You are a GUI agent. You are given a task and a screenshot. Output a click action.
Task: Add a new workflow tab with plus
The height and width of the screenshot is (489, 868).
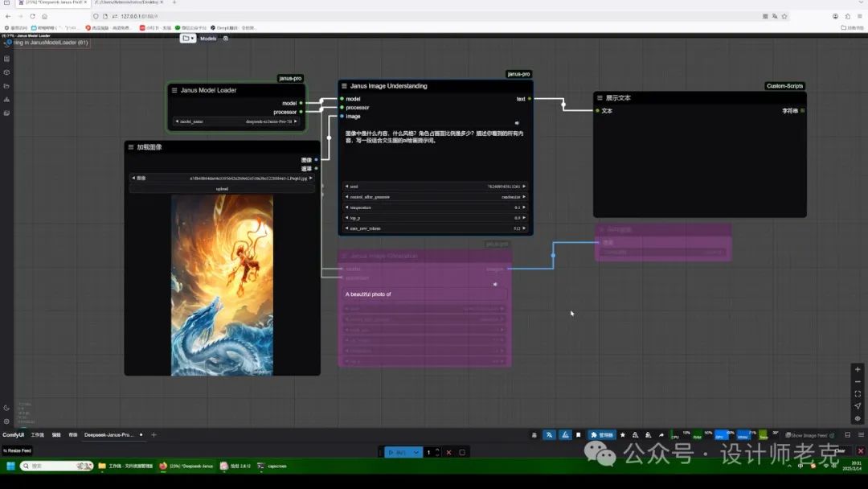pyautogui.click(x=154, y=435)
